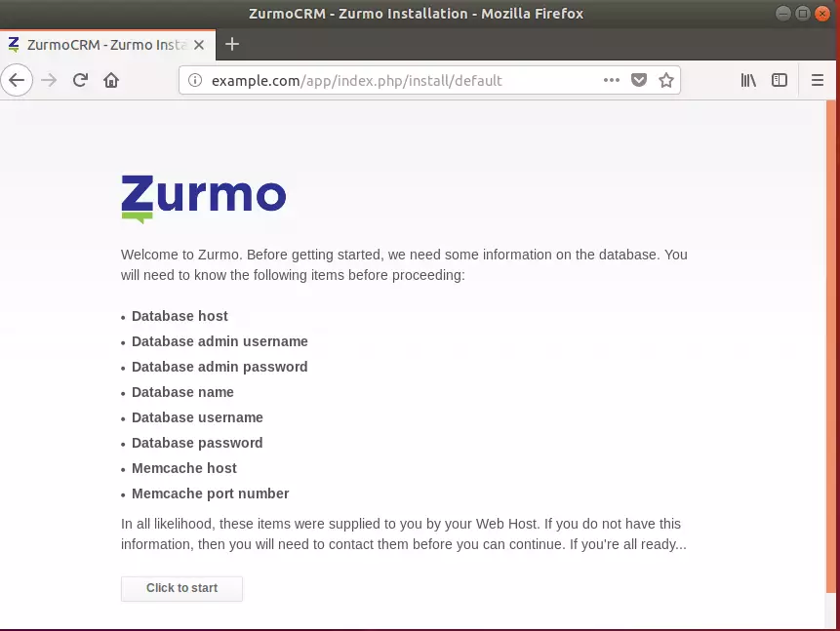This screenshot has height=631, width=840.
Task: Reload the current page
Action: pyautogui.click(x=80, y=80)
